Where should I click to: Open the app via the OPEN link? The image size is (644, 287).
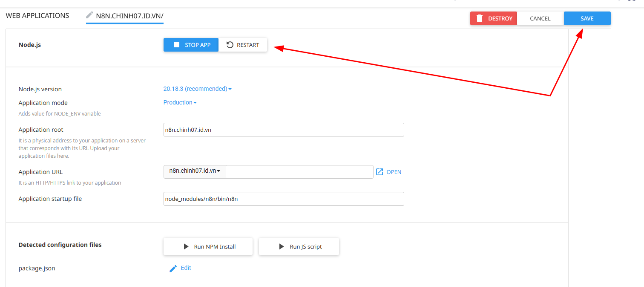click(394, 172)
